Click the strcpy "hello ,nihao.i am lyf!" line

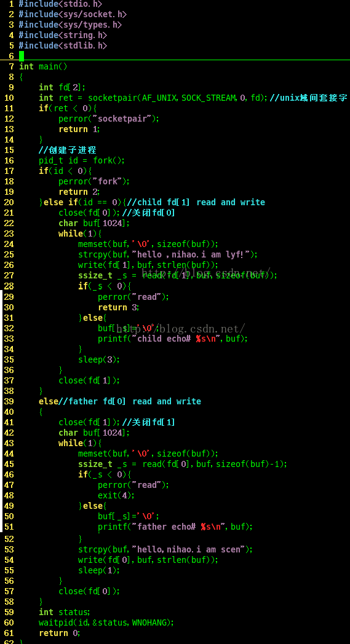tap(168, 254)
